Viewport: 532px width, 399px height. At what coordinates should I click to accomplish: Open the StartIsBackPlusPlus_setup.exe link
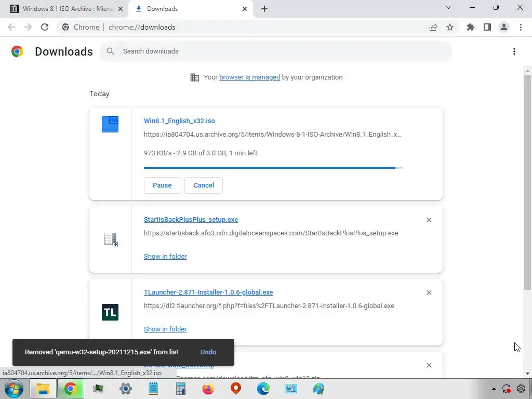pos(191,220)
